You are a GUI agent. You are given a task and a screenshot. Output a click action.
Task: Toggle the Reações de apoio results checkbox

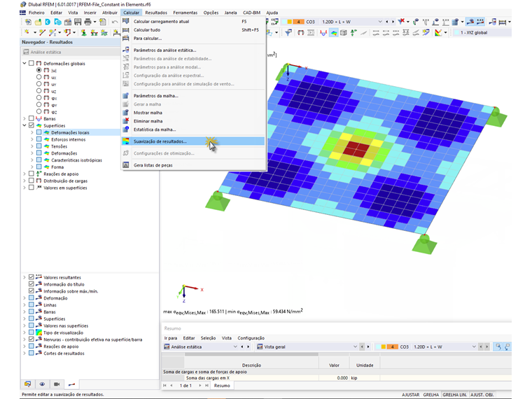pyautogui.click(x=31, y=174)
